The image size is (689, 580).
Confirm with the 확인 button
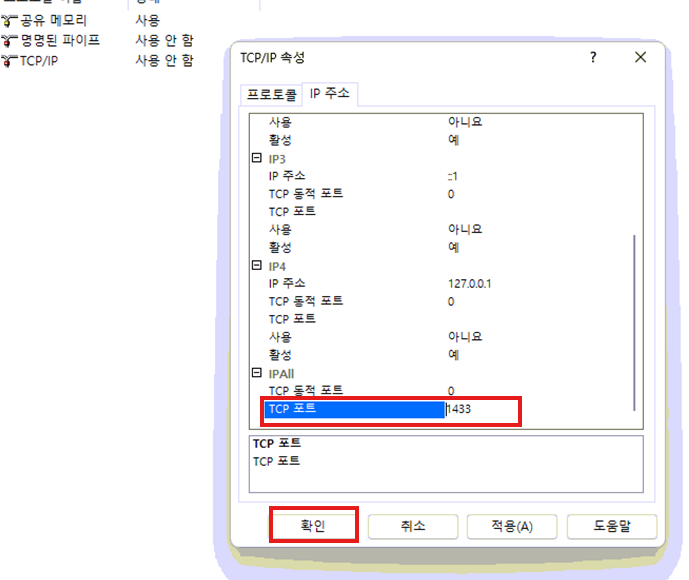(x=313, y=526)
